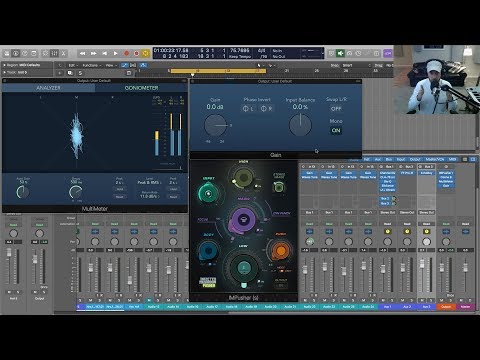
Task: Toggle the Inspector icon in control bar
Action: (15, 53)
